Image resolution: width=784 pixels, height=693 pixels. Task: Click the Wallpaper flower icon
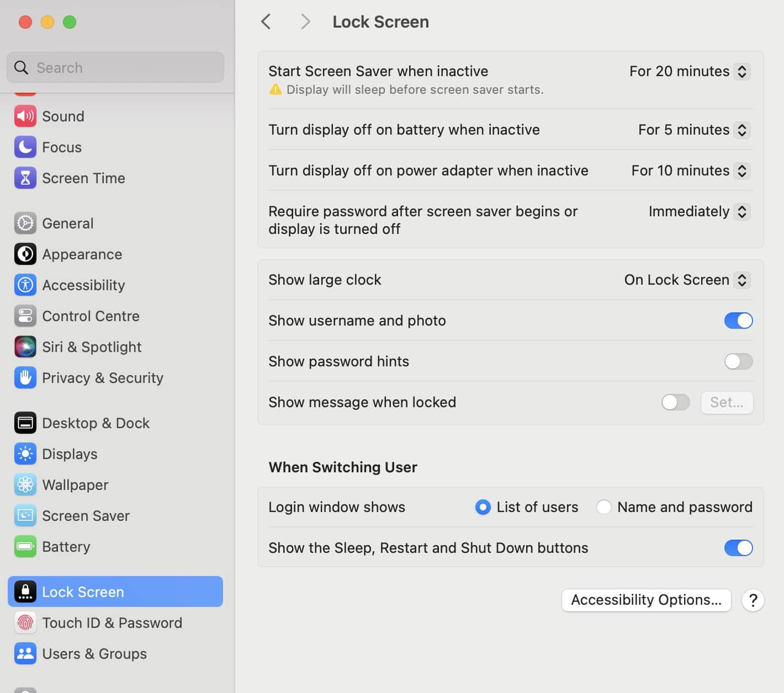coord(25,484)
